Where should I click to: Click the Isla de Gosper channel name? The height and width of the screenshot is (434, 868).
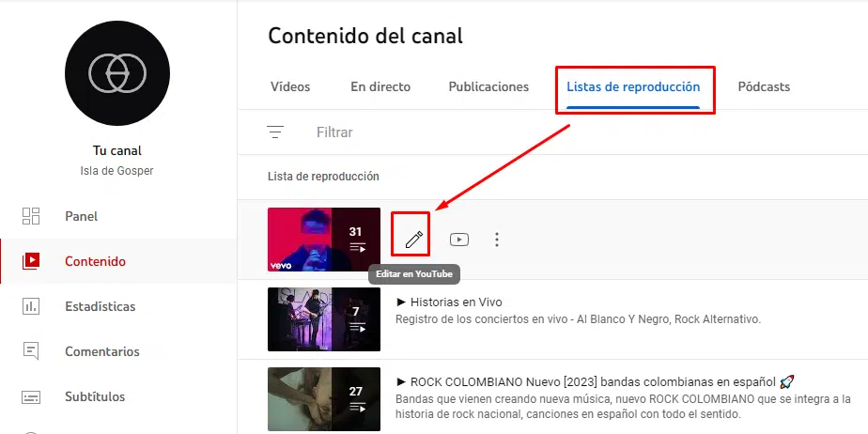point(116,171)
